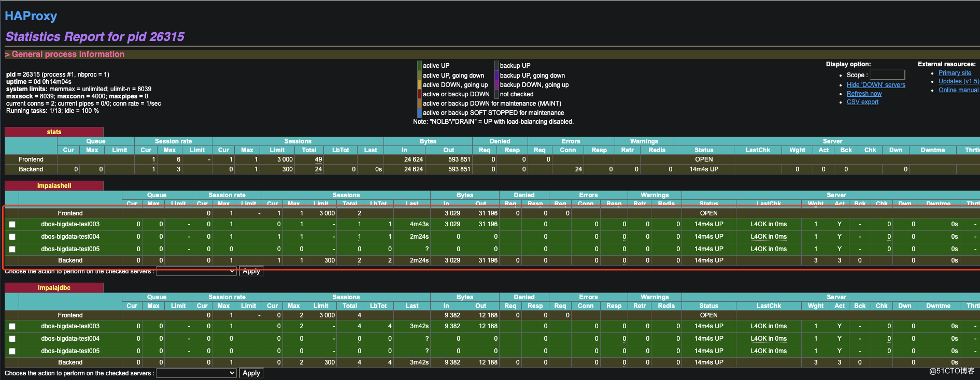The image size is (980, 380).
Task: Click dbos-bigdata-test003 server name in impalashell
Action: pos(70,224)
